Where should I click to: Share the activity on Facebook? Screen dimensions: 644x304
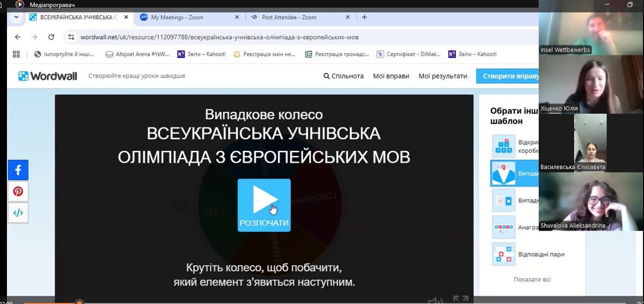pos(18,170)
